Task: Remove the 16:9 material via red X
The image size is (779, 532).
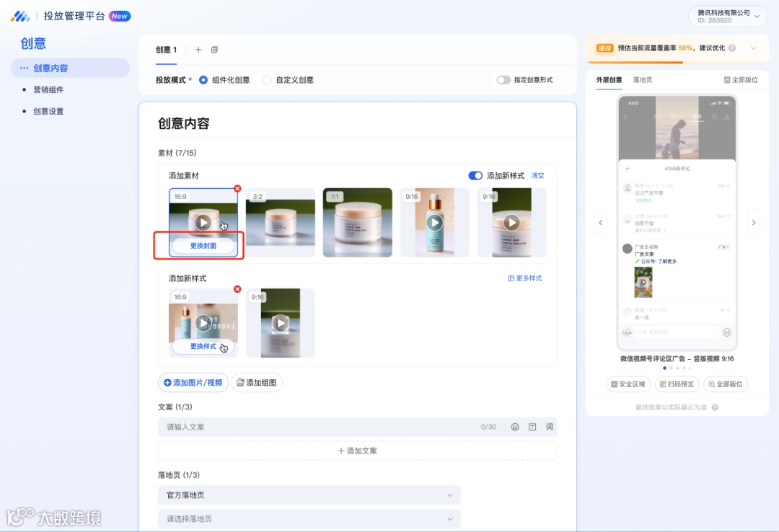Action: point(237,188)
